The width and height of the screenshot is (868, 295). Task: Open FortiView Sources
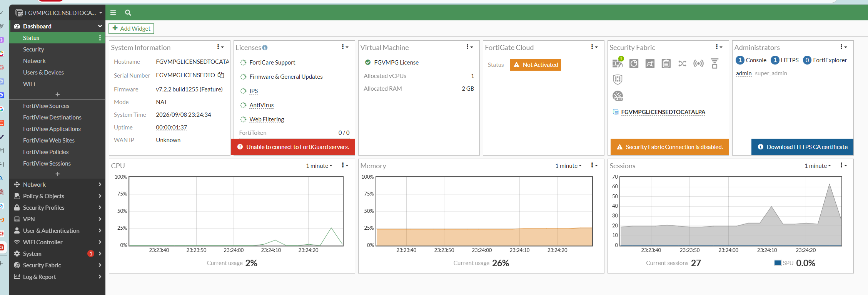[x=46, y=106]
